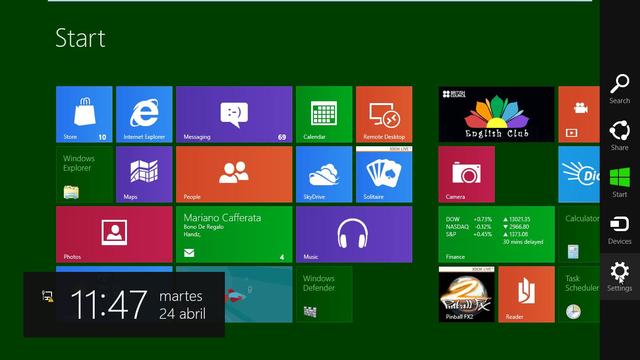Click the Search charm
Screen dimensions: 640x360
pyautogui.click(x=620, y=89)
